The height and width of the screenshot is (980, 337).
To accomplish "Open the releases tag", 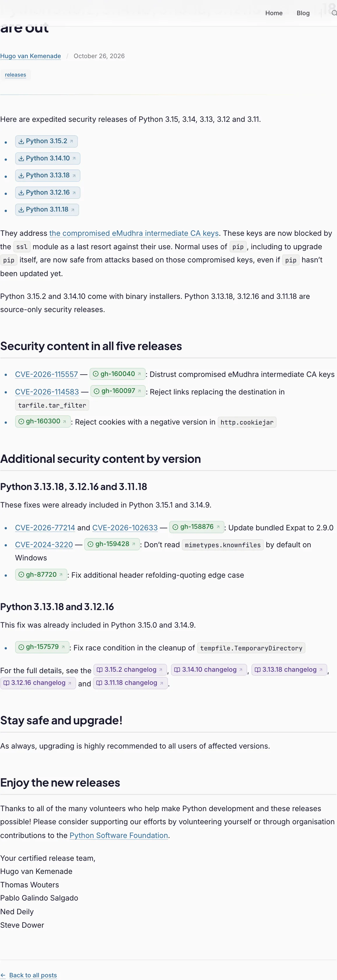I will click(15, 75).
